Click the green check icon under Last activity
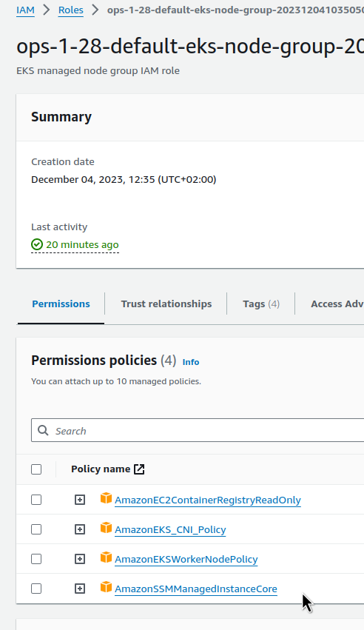364x630 pixels. point(37,244)
